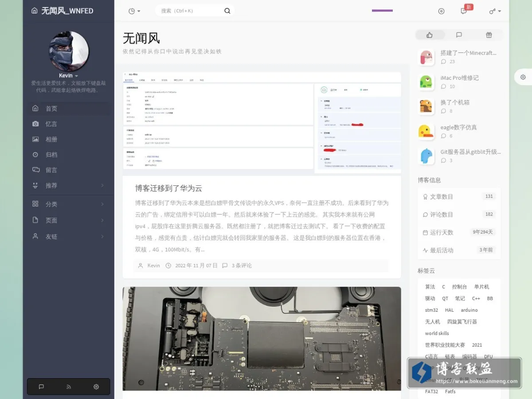532x399 pixels.
Task: Open the key login dropdown
Action: tap(495, 11)
